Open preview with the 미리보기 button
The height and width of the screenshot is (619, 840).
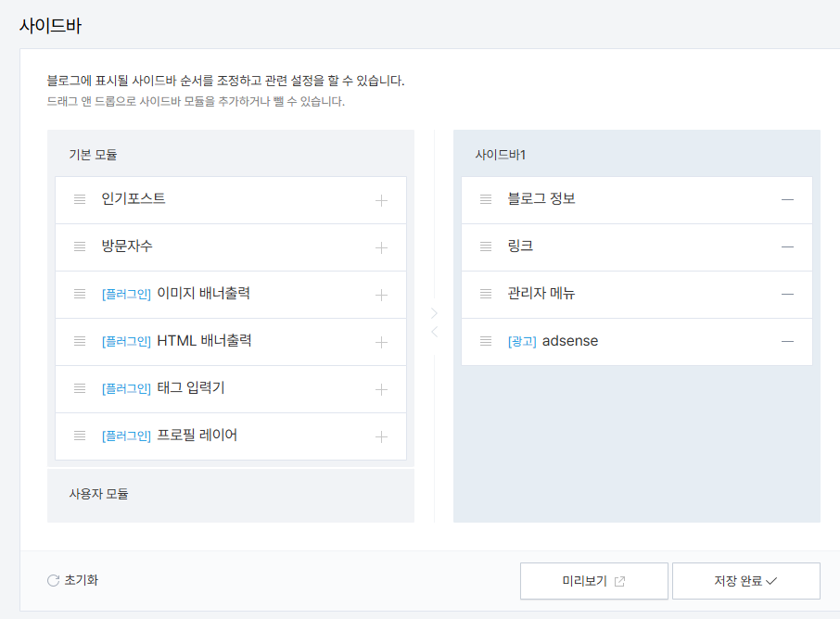click(593, 580)
